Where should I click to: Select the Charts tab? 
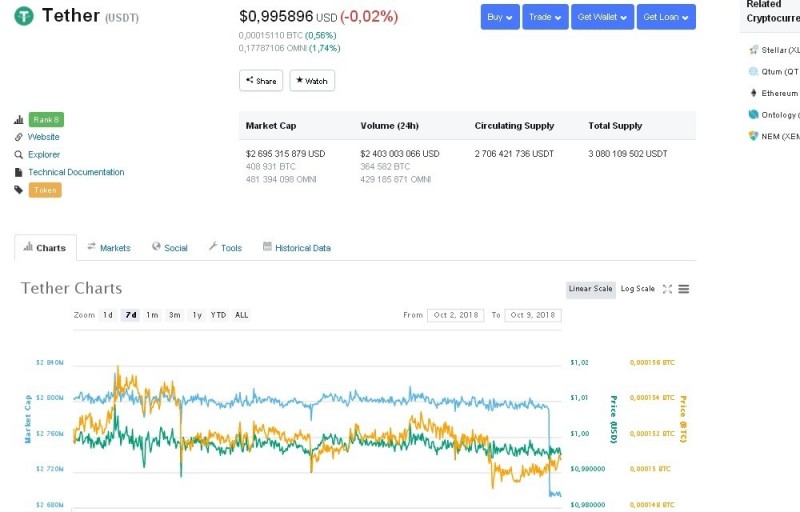point(45,248)
